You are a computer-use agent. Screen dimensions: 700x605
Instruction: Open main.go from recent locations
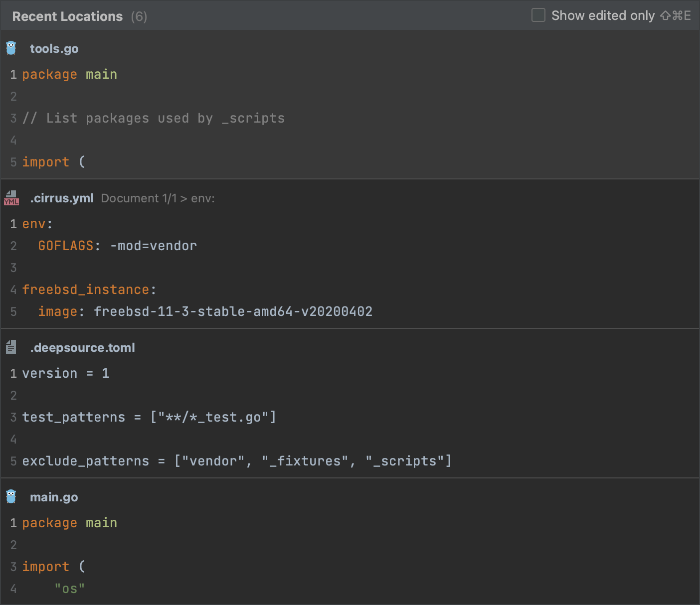pos(54,497)
